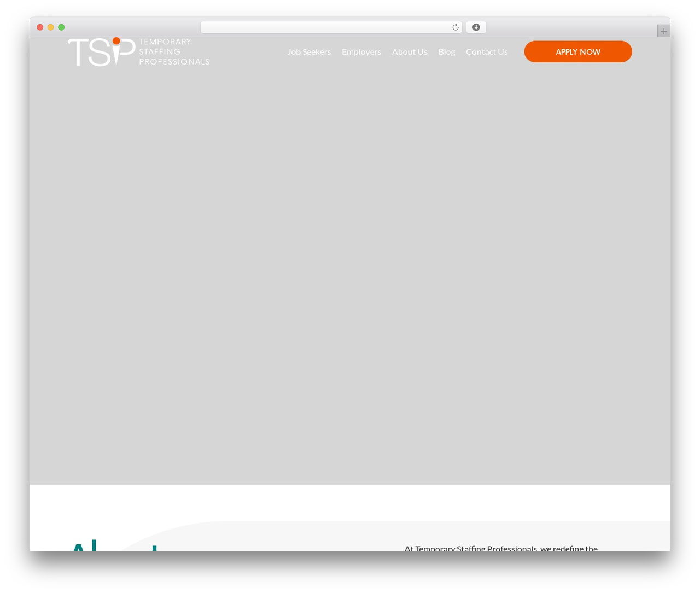Click the gray hero banner area
Screen dimensions: 700x593
click(x=350, y=274)
